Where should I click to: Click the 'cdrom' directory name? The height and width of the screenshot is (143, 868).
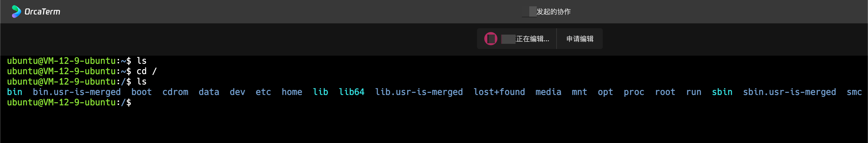pos(175,92)
